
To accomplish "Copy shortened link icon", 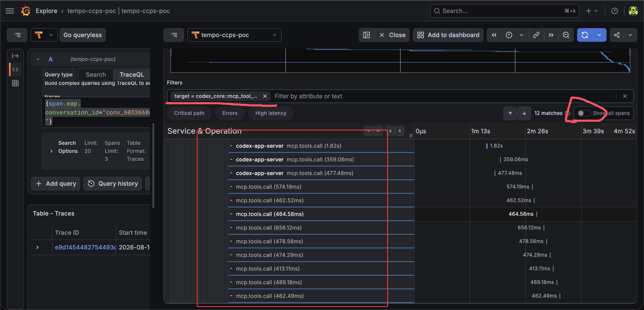I will pos(536,35).
